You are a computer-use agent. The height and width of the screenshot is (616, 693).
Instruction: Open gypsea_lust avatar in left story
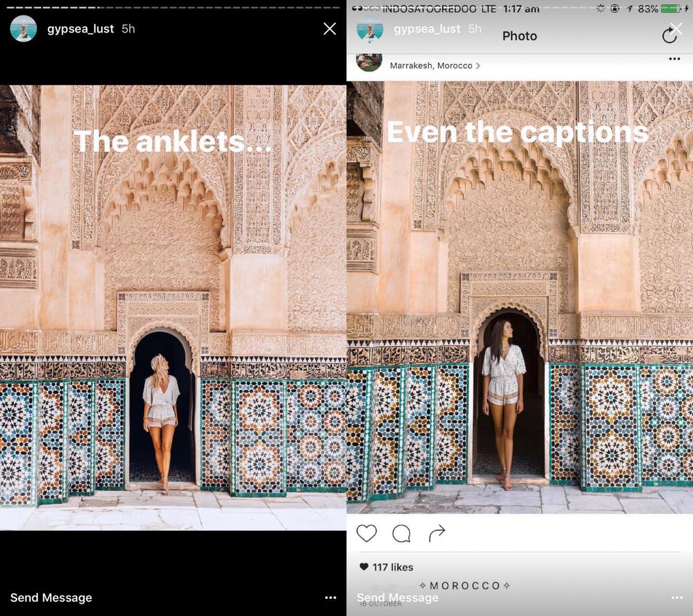pyautogui.click(x=23, y=29)
